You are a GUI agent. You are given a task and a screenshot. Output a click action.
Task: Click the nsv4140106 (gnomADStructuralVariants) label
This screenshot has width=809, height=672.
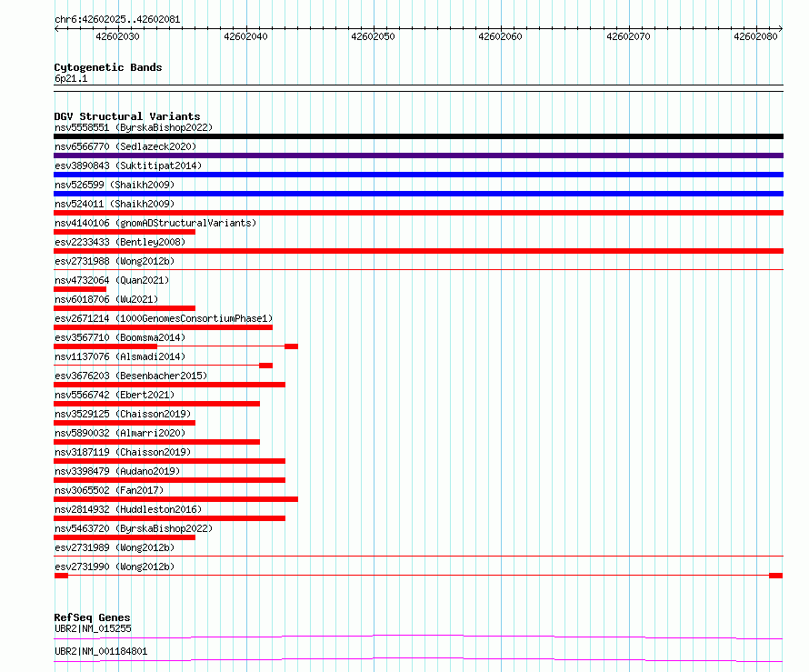pos(155,223)
